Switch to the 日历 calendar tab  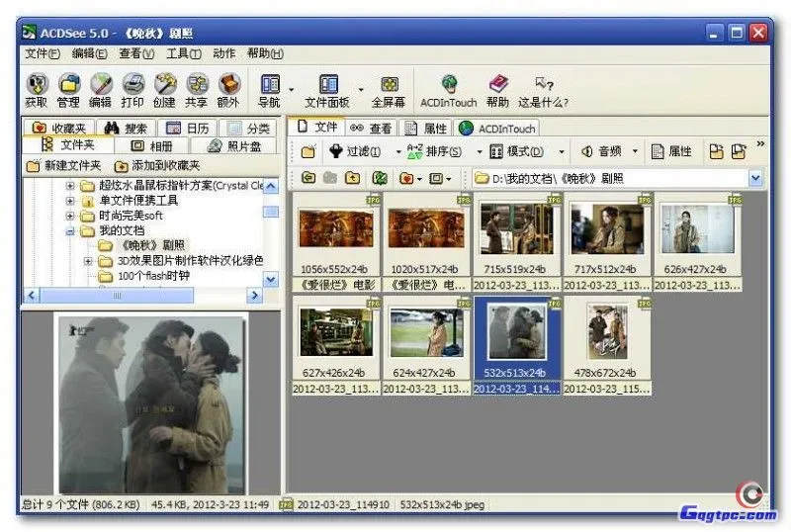[x=187, y=129]
